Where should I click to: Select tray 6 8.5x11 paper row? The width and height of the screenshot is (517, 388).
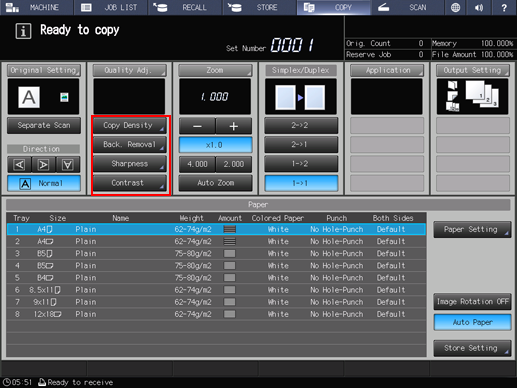216,290
